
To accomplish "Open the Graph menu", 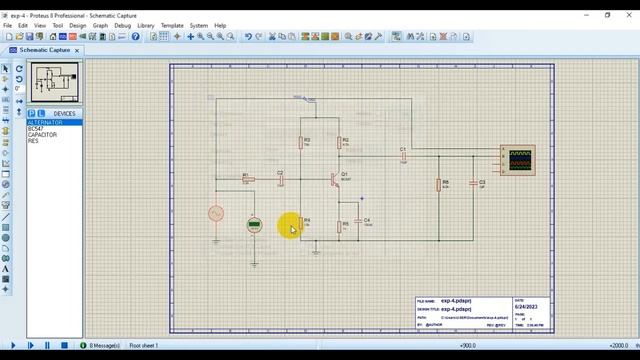I will pyautogui.click(x=100, y=25).
